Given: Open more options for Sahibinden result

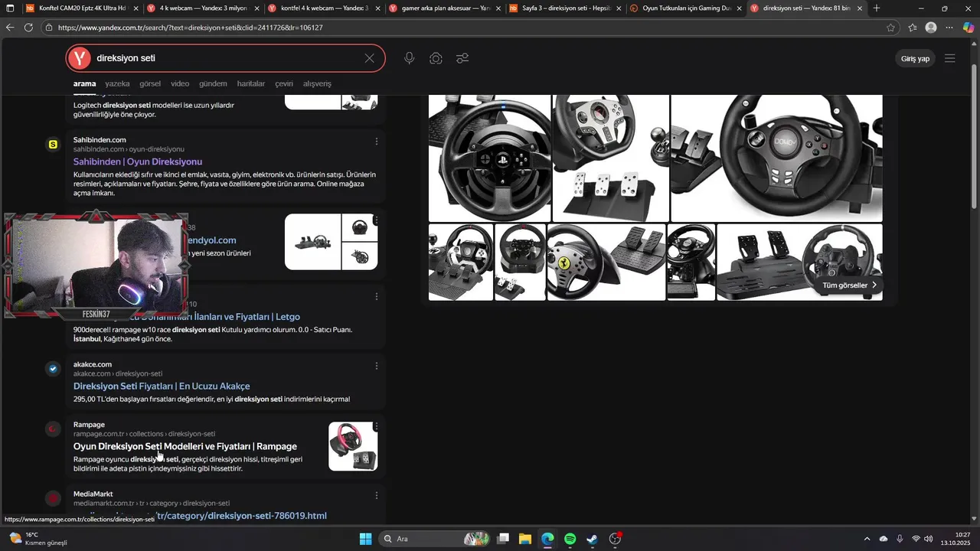Looking at the screenshot, I should tap(376, 142).
